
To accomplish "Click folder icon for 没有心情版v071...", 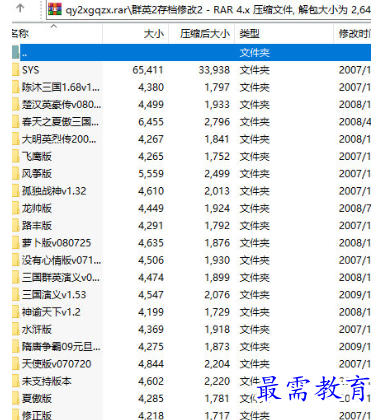I will pyautogui.click(x=16, y=260).
